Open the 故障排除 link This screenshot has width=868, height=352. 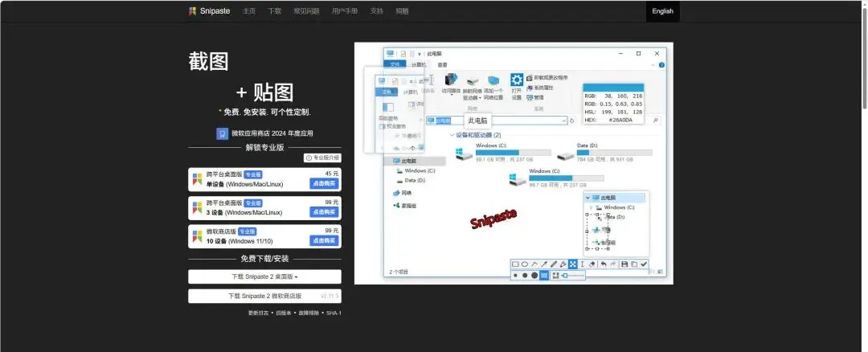click(x=309, y=313)
